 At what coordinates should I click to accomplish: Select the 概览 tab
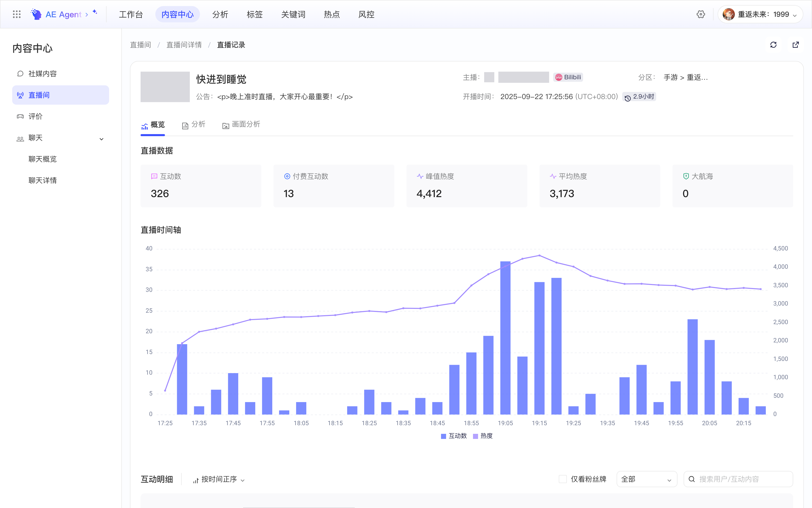(153, 125)
